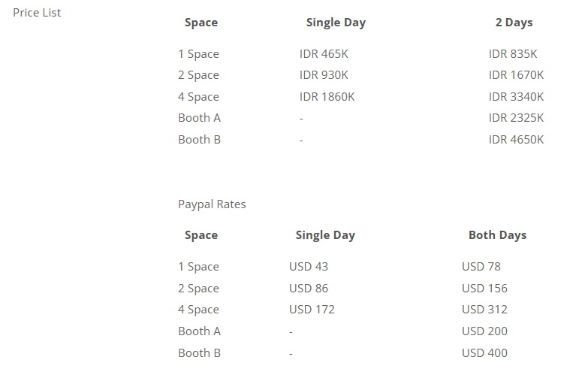Select Booth A rate USD 200
588x372 pixels.
(x=484, y=331)
